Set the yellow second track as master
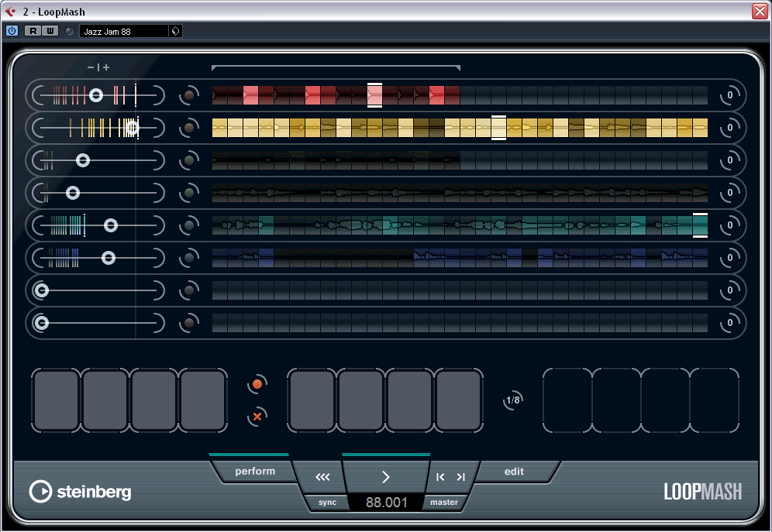772x532 pixels. (189, 128)
